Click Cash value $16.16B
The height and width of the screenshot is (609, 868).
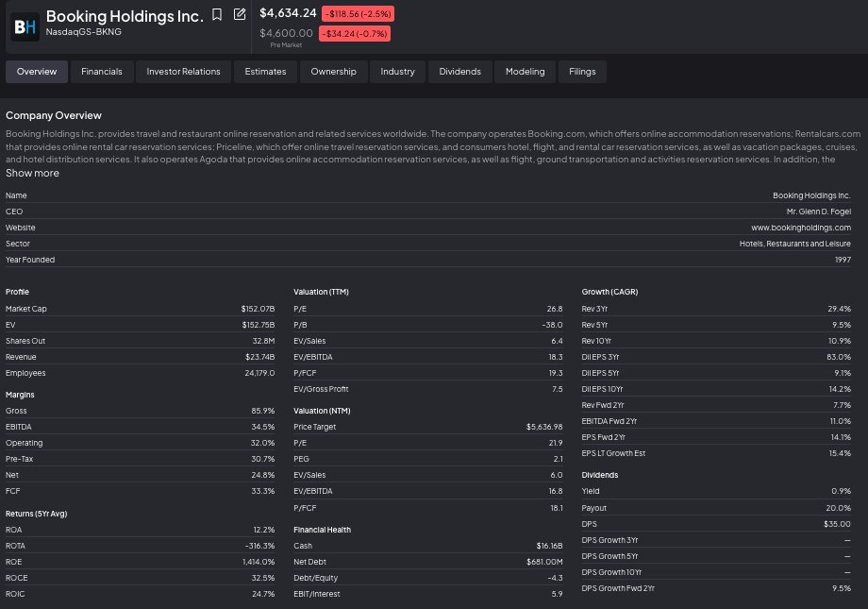(x=549, y=546)
